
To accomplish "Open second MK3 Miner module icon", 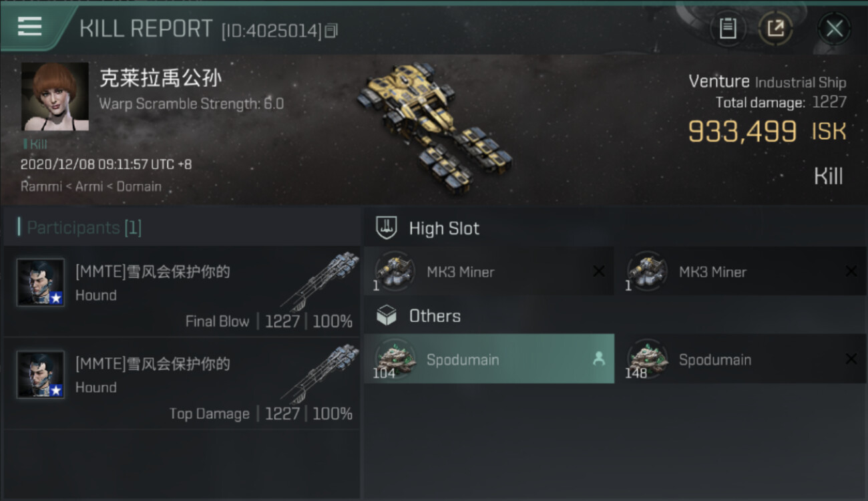I will 648,271.
